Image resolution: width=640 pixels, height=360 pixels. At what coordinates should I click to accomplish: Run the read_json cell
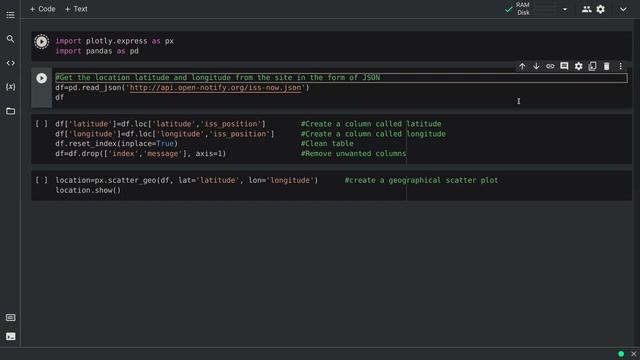pyautogui.click(x=41, y=78)
